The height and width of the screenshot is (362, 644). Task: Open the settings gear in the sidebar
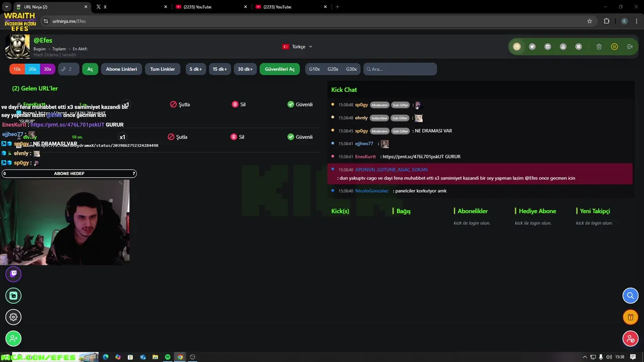14,317
